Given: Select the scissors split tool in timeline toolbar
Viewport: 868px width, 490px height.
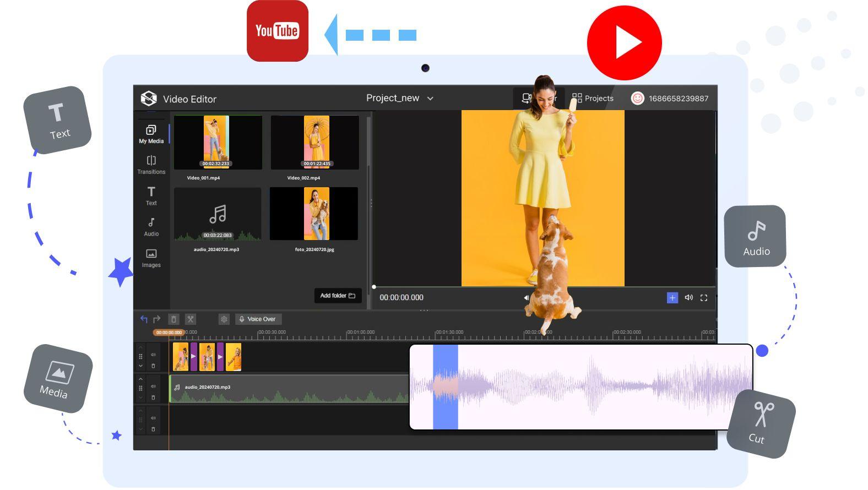Looking at the screenshot, I should 191,319.
